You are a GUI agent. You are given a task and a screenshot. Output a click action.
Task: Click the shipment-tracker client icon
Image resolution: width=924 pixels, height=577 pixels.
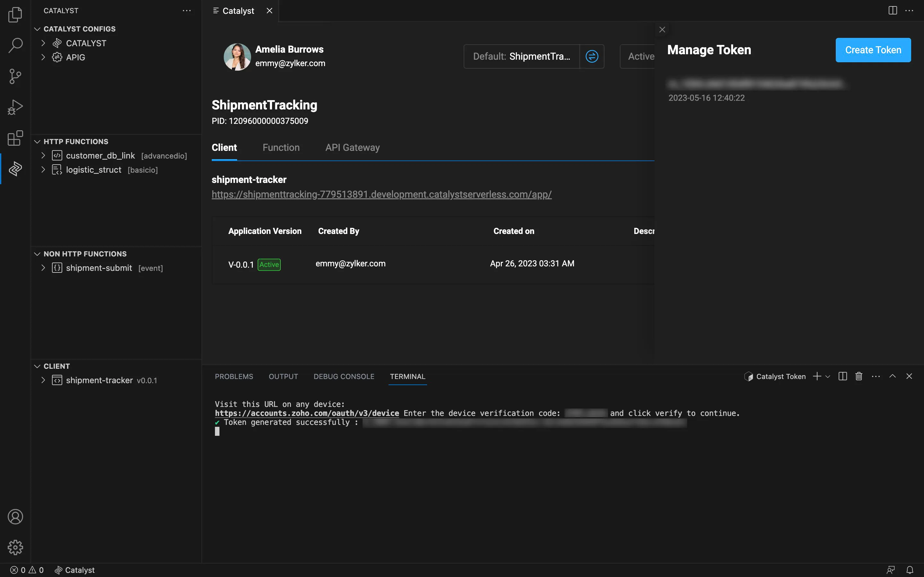pyautogui.click(x=57, y=380)
